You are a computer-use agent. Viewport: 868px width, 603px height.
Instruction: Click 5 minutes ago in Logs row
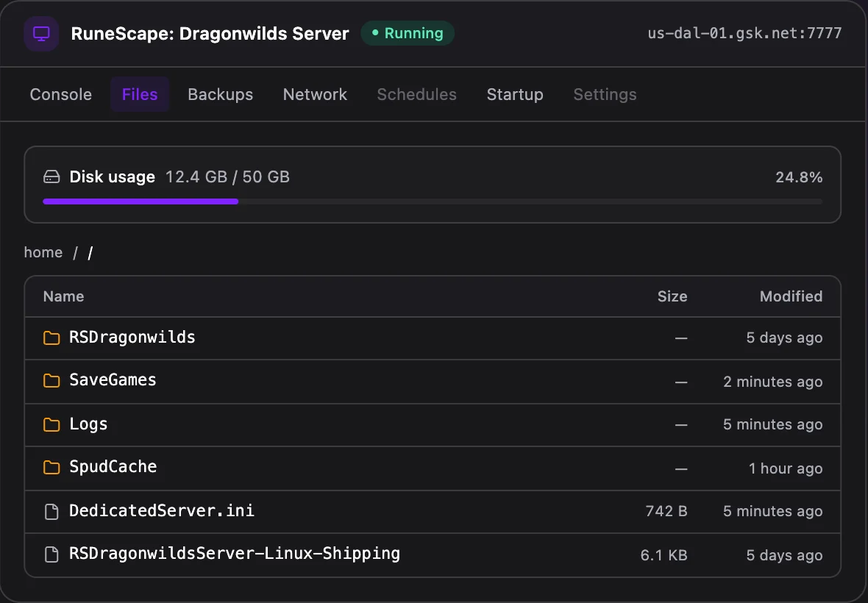coord(773,424)
